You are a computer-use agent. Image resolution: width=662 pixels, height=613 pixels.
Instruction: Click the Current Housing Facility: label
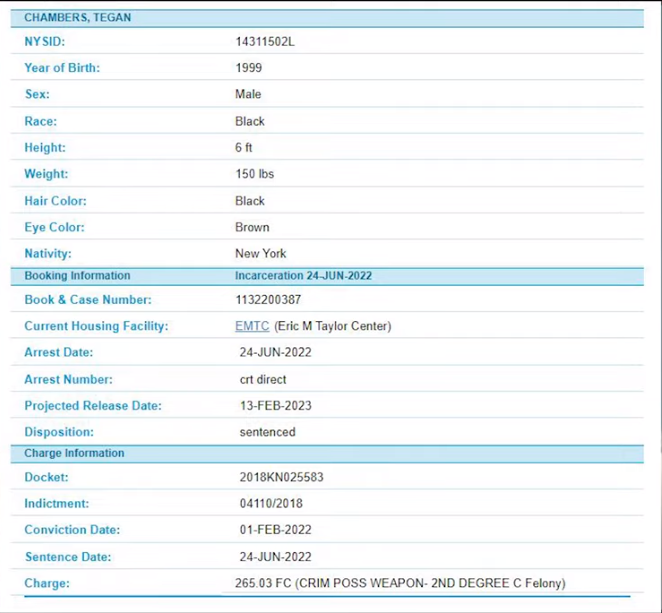tap(96, 326)
